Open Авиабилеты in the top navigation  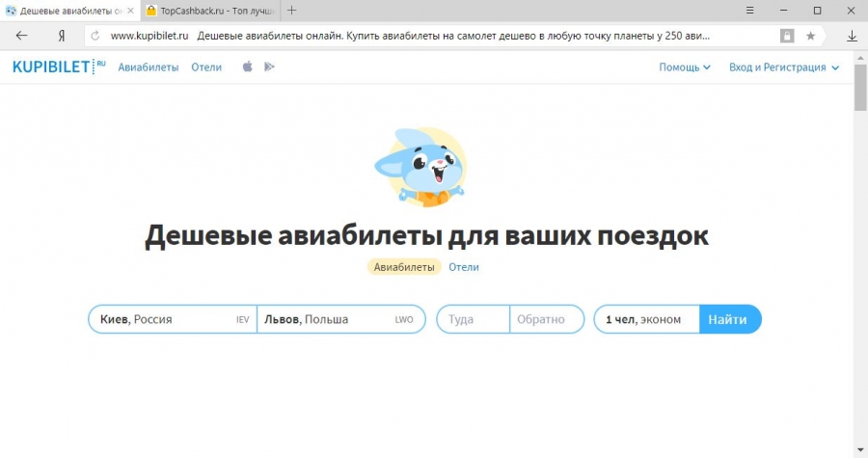(149, 67)
